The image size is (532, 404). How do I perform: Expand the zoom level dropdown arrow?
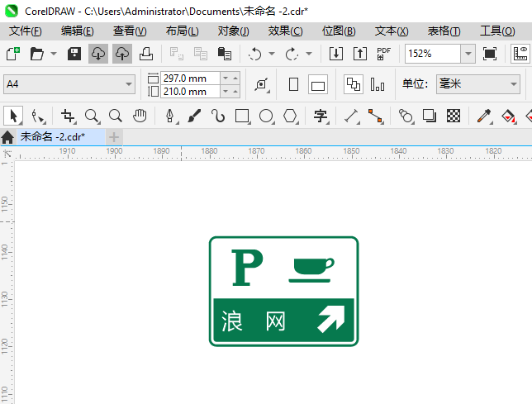click(x=468, y=54)
